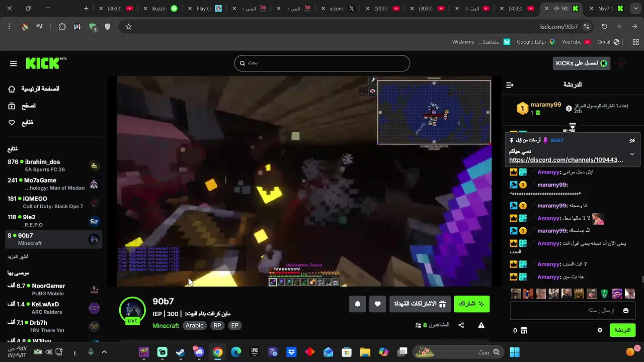Open the pinned Discord link
Screen dimensions: 644x362
pyautogui.click(x=566, y=160)
